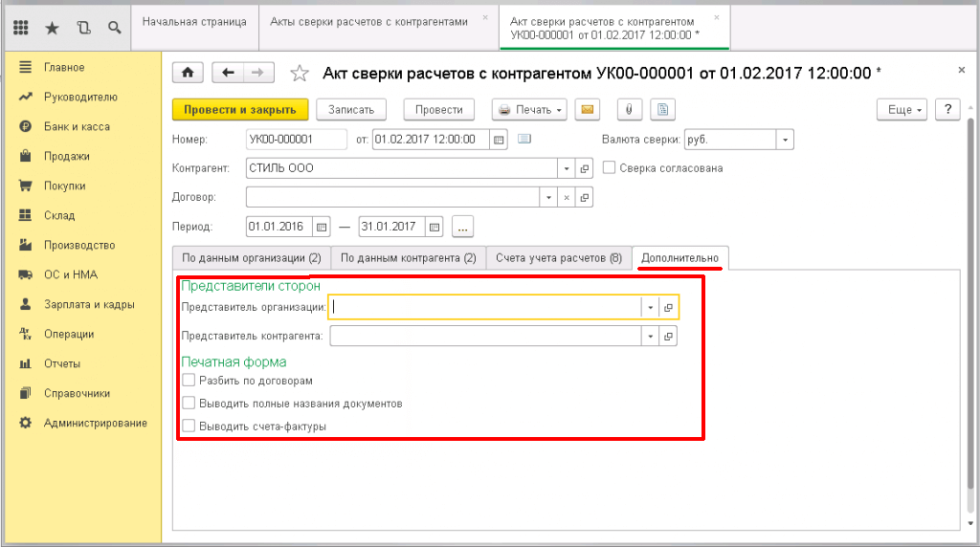
Task: Navigate back with the left arrow
Action: coord(228,73)
